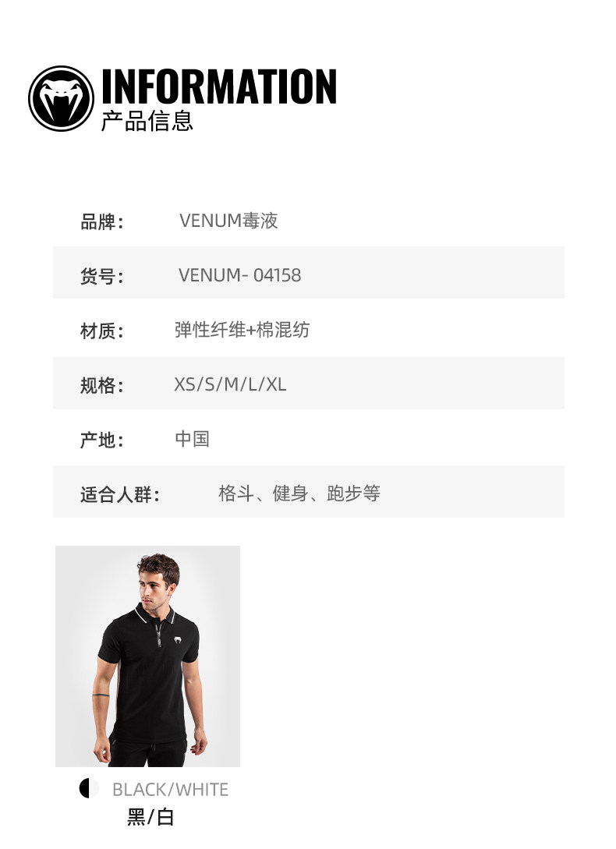Click the 规格 label
The width and height of the screenshot is (616, 849).
102,385
